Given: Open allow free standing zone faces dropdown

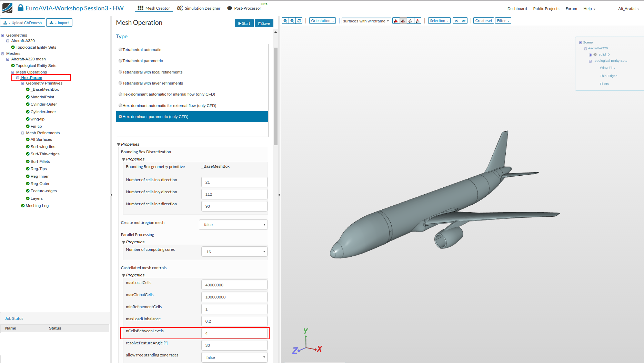Looking at the screenshot, I should click(x=234, y=357).
